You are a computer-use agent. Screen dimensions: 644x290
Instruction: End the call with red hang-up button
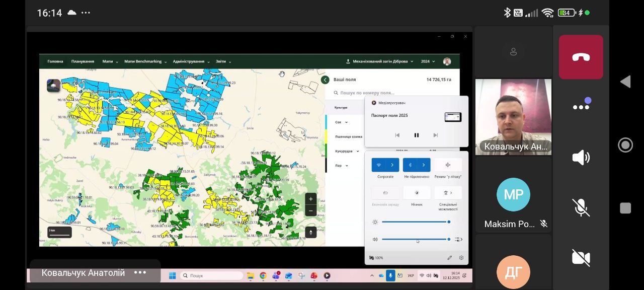pos(581,57)
